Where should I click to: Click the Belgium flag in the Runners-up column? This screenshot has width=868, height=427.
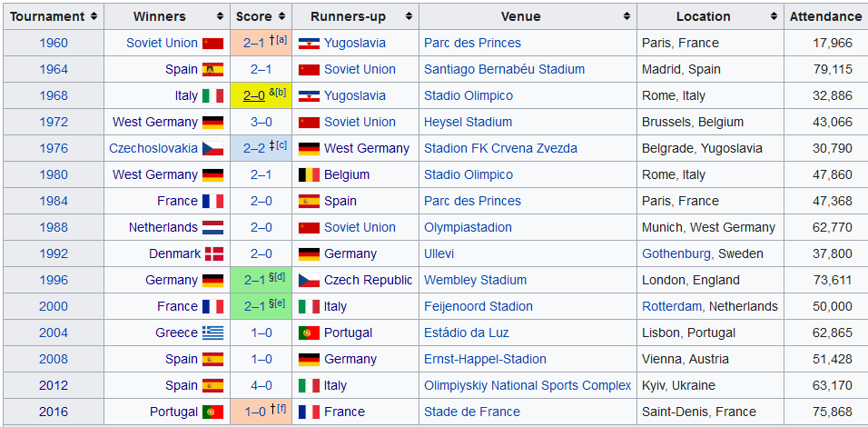pyautogui.click(x=310, y=174)
